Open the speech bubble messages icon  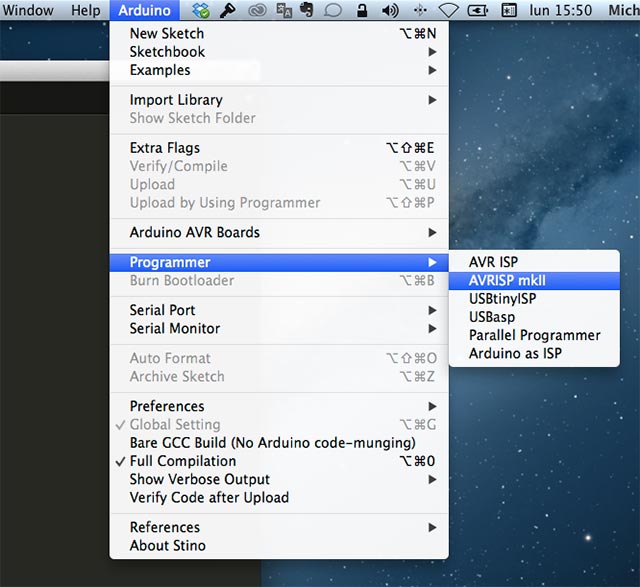click(x=333, y=11)
